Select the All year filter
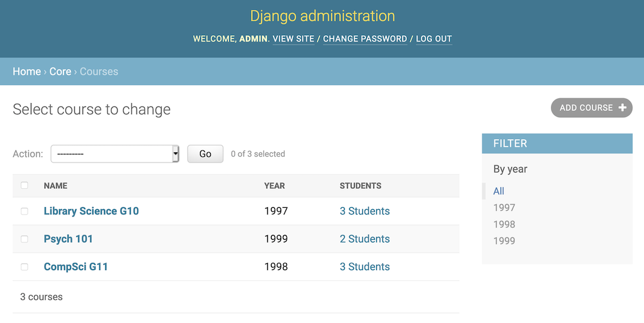The height and width of the screenshot is (323, 644). (499, 191)
